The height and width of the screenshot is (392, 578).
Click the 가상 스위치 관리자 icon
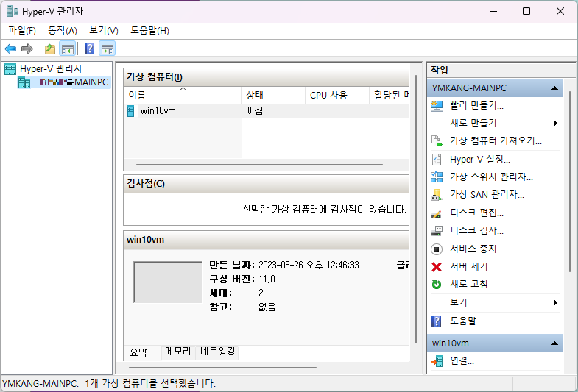(437, 177)
